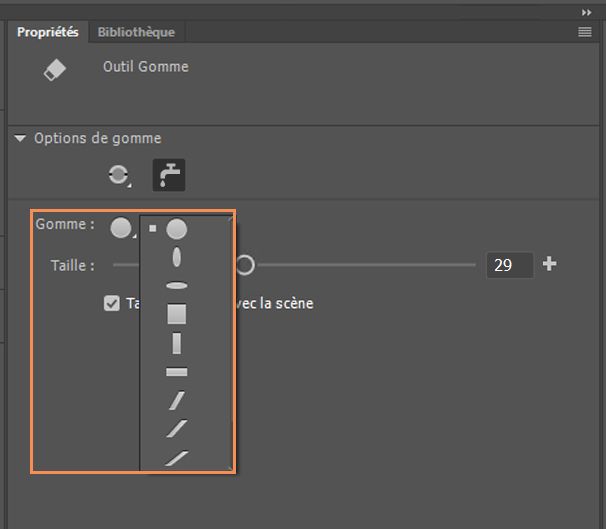Screen dimensions: 606x529
Task: Pick the flattest slanted line eraser shape
Action: [177, 458]
